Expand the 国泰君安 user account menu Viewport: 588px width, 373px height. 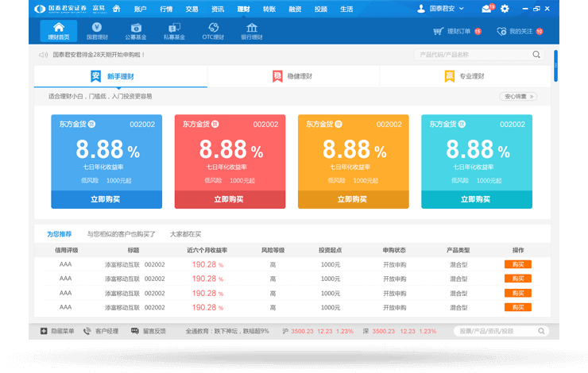point(445,9)
